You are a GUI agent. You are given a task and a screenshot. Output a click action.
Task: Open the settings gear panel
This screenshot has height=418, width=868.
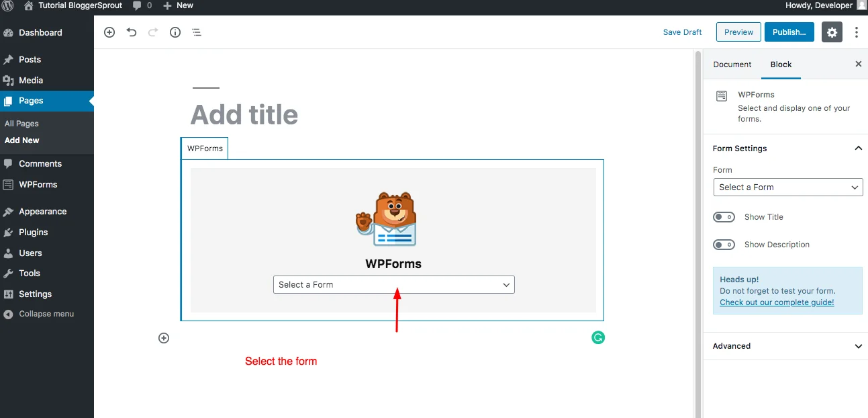point(832,32)
